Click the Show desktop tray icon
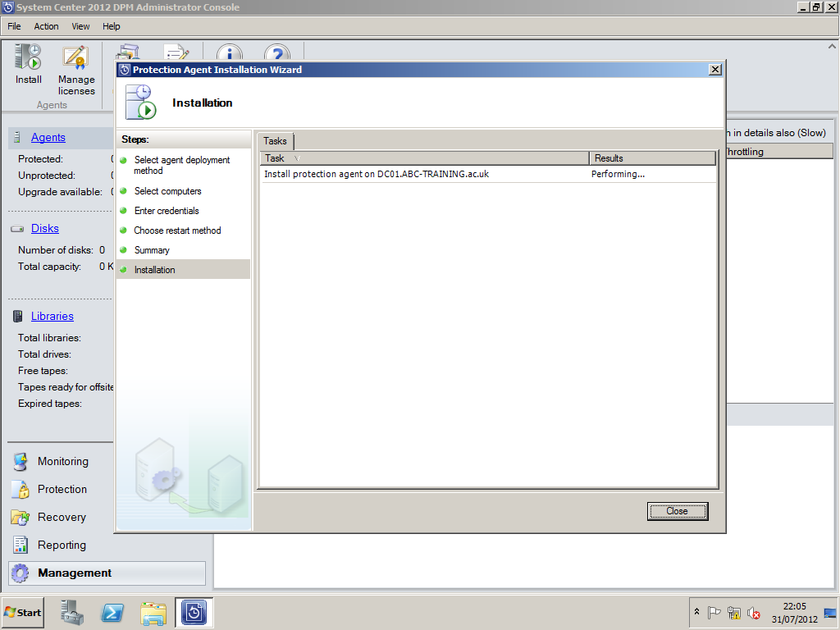The width and height of the screenshot is (840, 630). click(830, 613)
